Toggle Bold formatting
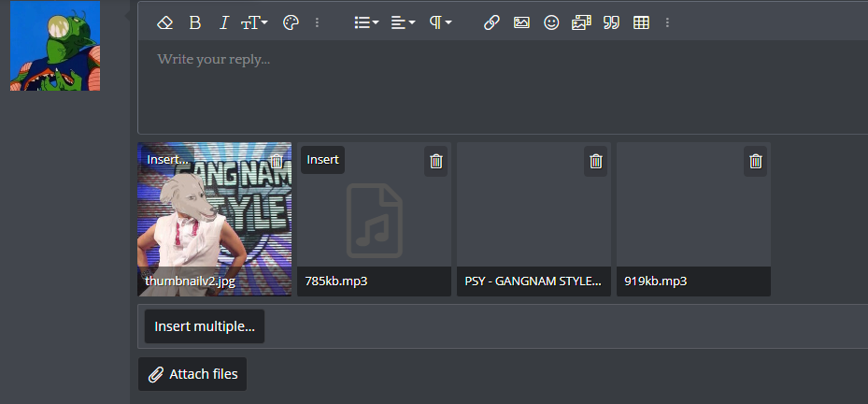Image resolution: width=868 pixels, height=404 pixels. click(x=195, y=22)
